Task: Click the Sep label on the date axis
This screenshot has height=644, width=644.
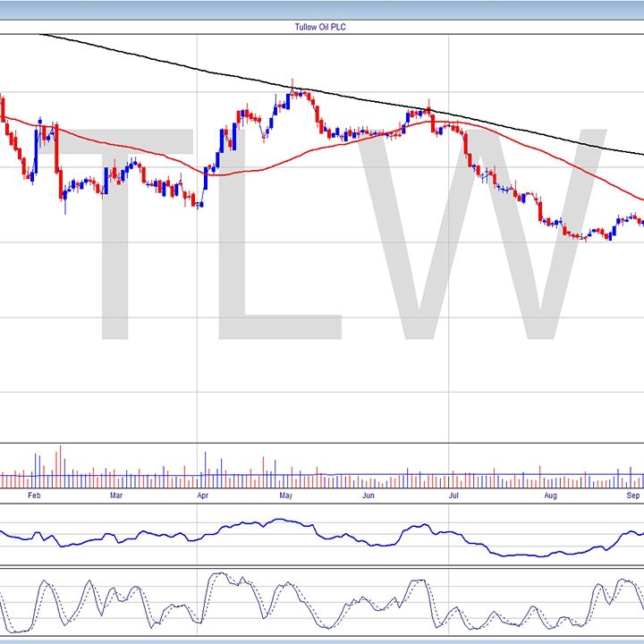Action: coord(632,495)
